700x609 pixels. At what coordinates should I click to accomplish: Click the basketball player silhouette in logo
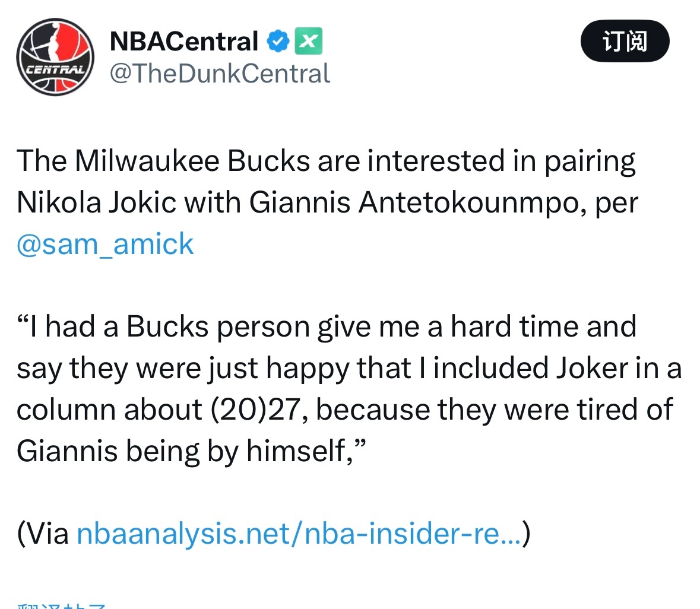pyautogui.click(x=53, y=45)
